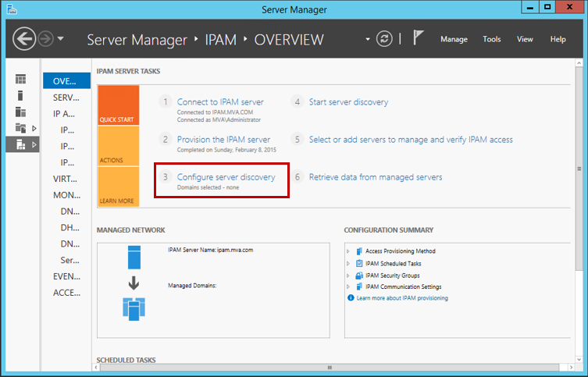Image resolution: width=588 pixels, height=377 pixels.
Task: Select the File and Storage Services sidebar icon
Action: pyautogui.click(x=20, y=128)
